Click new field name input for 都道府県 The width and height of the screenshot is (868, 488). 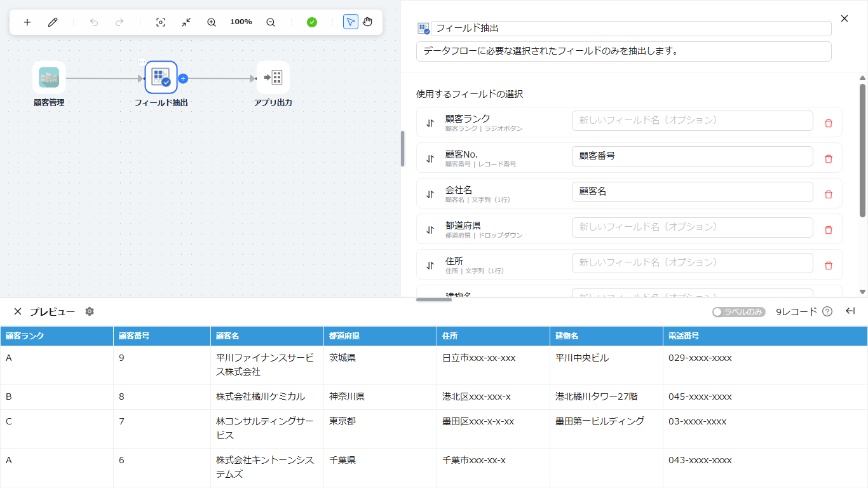click(x=693, y=227)
